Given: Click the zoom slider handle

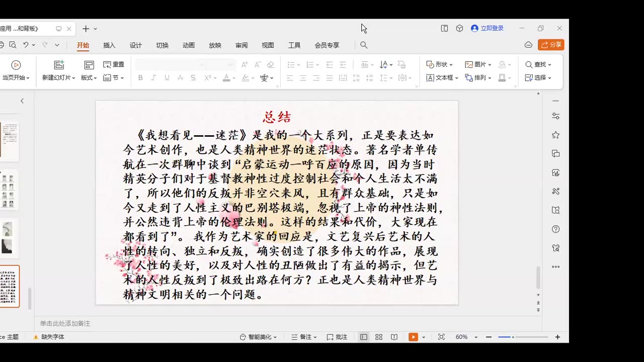Looking at the screenshot, I should [x=513, y=337].
